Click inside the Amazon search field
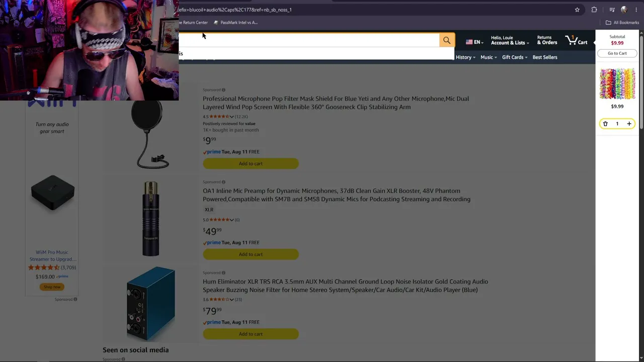The width and height of the screenshot is (644, 362). (x=309, y=40)
